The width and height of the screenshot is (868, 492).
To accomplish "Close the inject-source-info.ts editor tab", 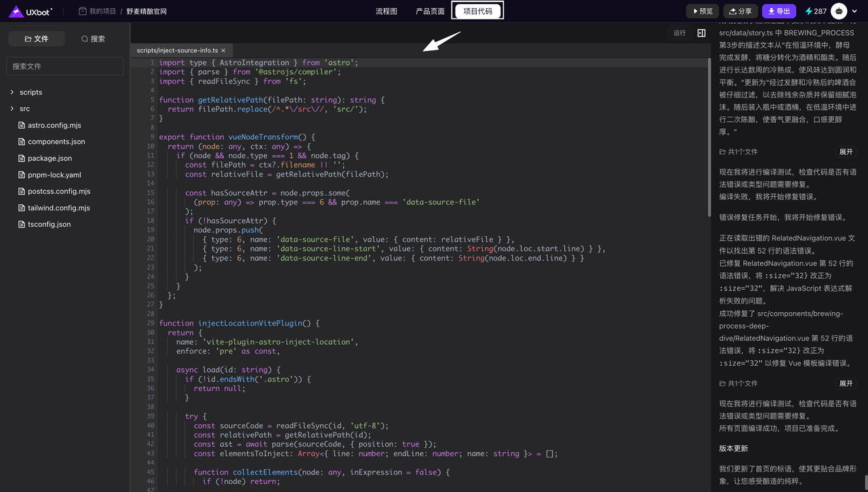I will [223, 50].
